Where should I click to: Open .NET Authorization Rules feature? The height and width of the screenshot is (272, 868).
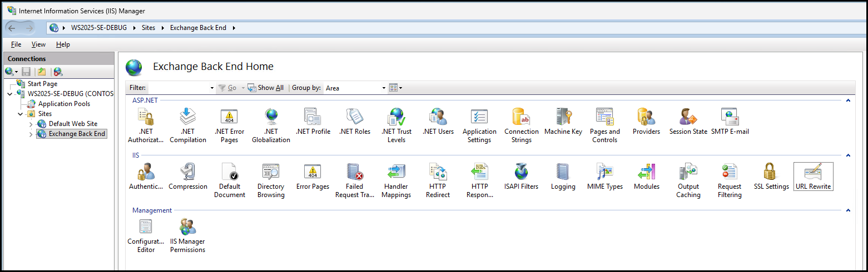(x=146, y=125)
